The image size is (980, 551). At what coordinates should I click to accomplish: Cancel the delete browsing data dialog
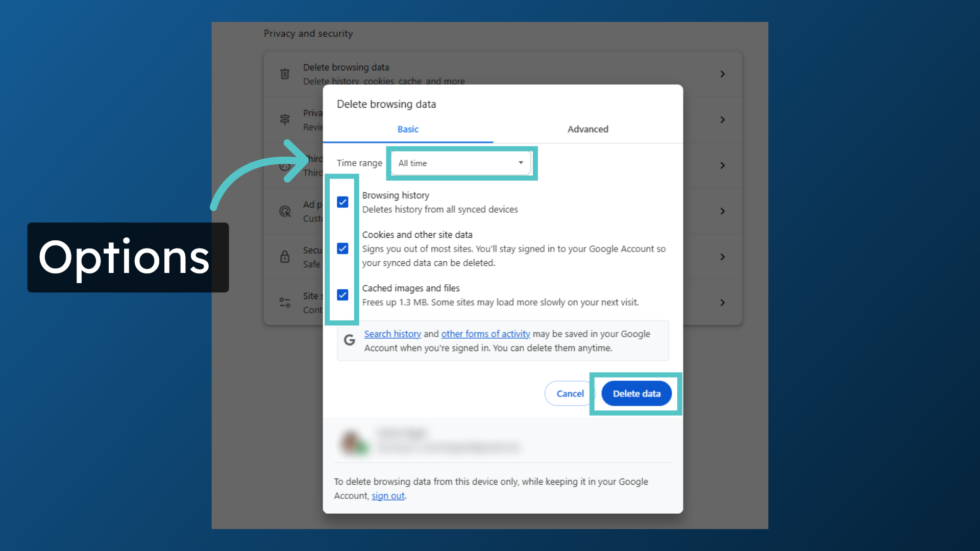(570, 393)
